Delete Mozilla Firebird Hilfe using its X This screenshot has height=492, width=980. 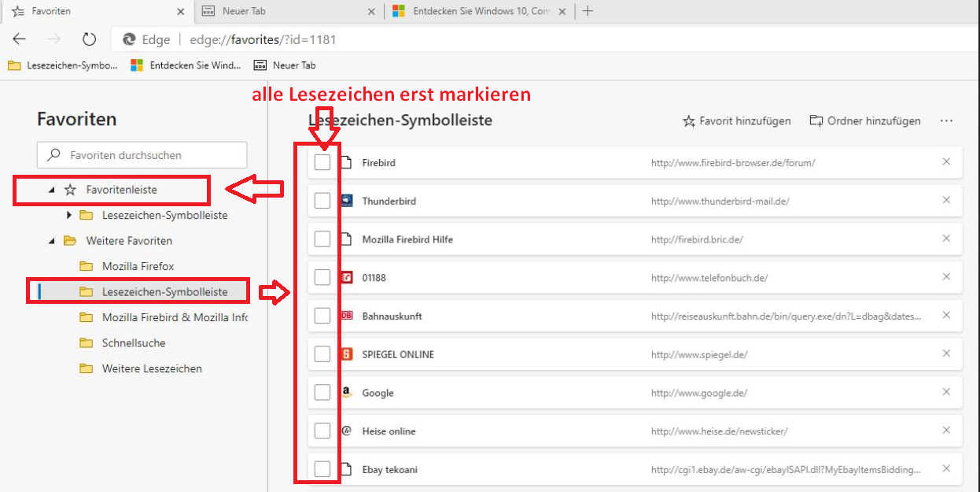[x=946, y=239]
